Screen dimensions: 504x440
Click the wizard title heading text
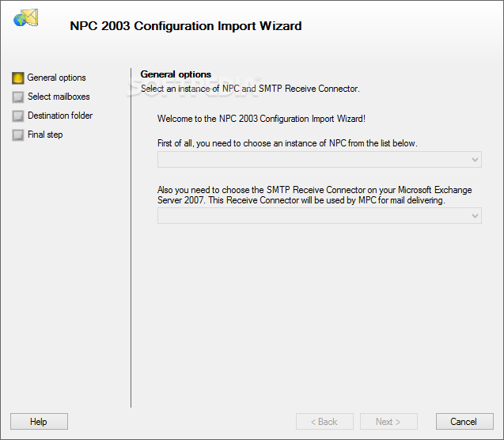pyautogui.click(x=186, y=26)
